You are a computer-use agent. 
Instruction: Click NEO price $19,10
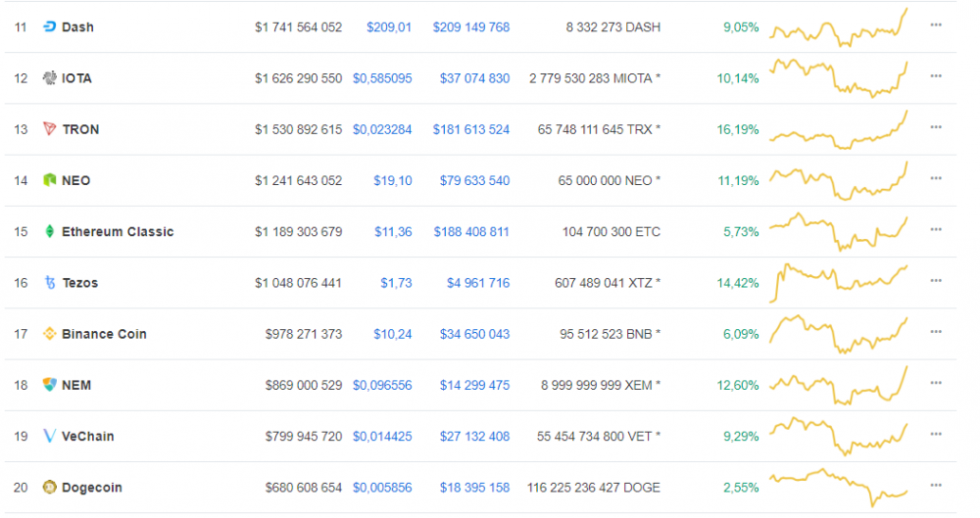393,180
